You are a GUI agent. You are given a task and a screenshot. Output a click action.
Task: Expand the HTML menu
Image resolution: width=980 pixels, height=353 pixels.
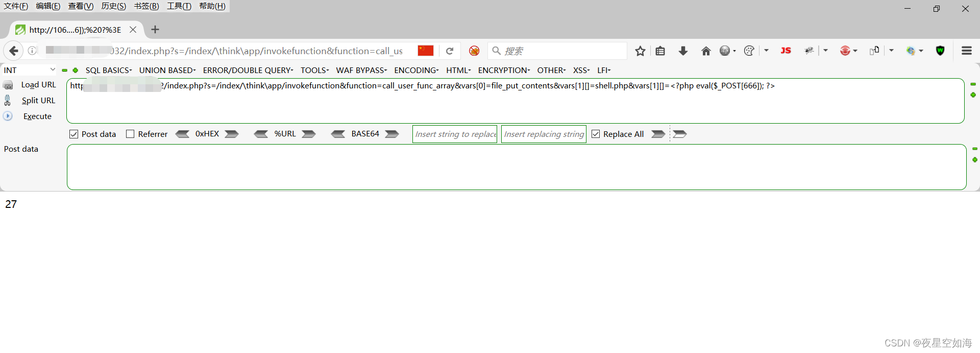[458, 70]
